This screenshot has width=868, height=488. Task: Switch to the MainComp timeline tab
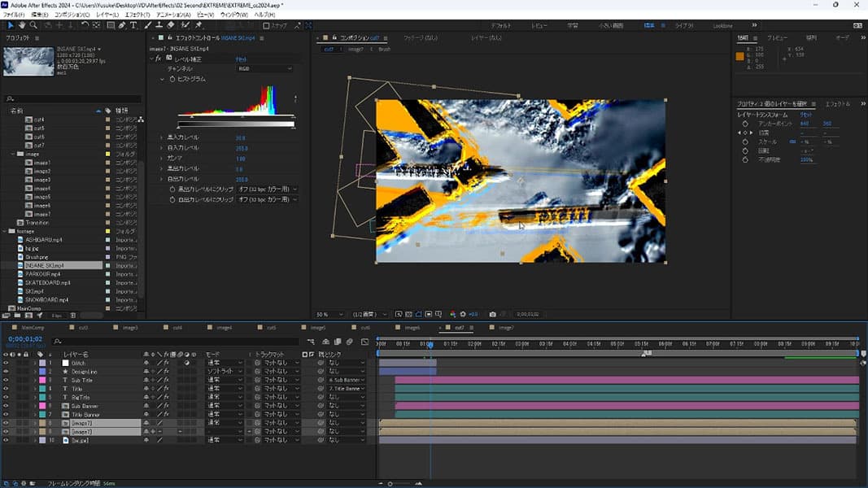pos(33,328)
